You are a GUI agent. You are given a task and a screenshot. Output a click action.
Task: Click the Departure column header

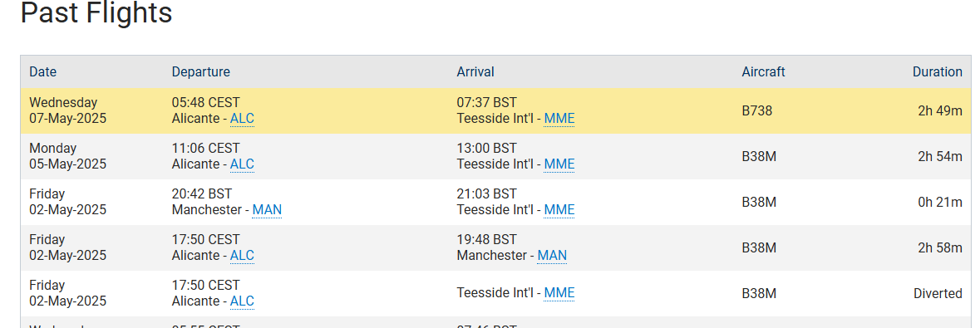click(x=200, y=72)
